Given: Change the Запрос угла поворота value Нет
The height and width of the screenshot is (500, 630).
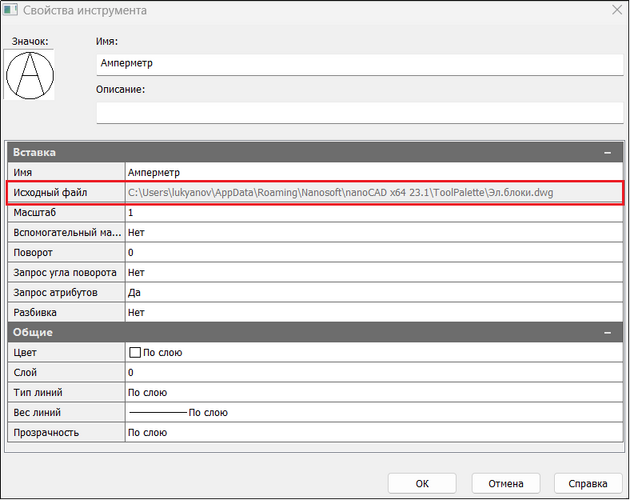Looking at the screenshot, I should 374,273.
